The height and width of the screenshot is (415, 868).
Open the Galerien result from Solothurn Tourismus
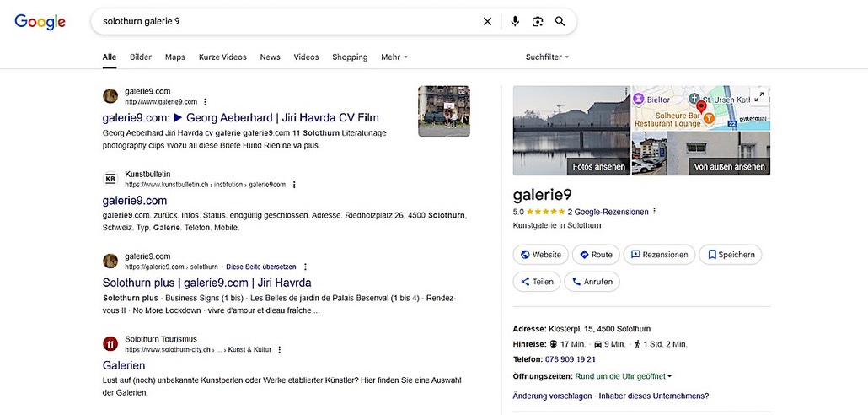tap(124, 365)
